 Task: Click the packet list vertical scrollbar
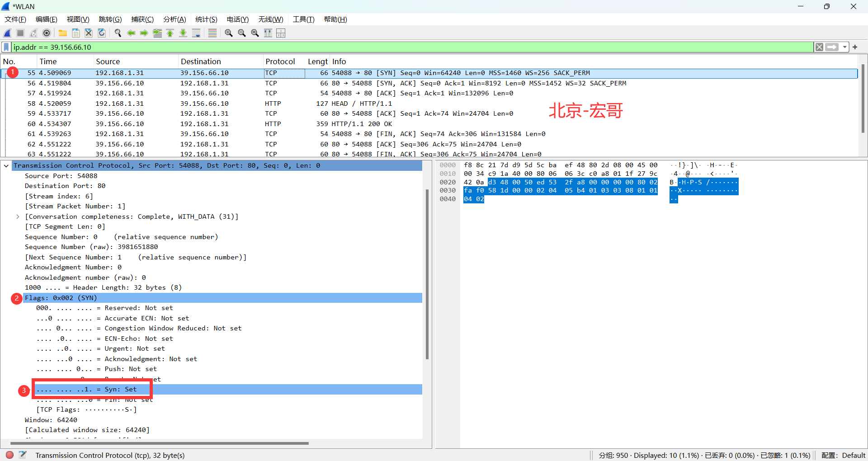[863, 98]
